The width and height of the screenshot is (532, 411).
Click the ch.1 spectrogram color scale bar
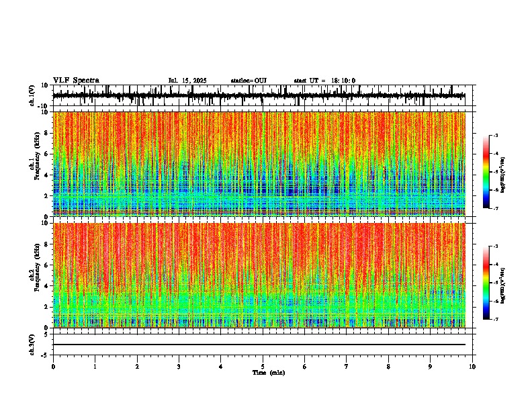tap(486, 172)
